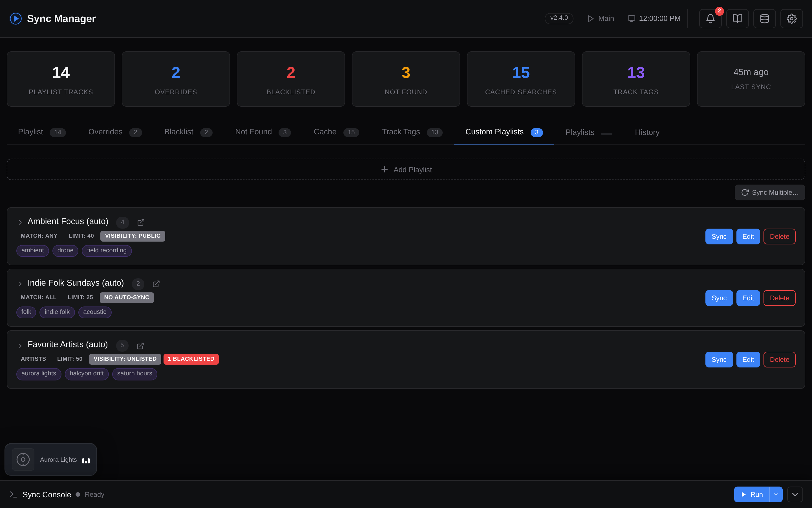The image size is (812, 508).
Task: Click the NO AUTO-SYNC badge
Action: coord(127,298)
